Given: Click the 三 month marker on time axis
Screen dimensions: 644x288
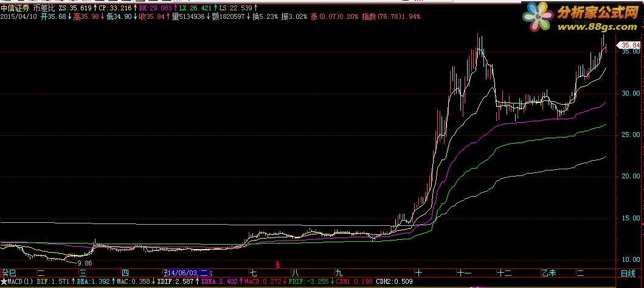Looking at the screenshot, I should (x=83, y=273).
